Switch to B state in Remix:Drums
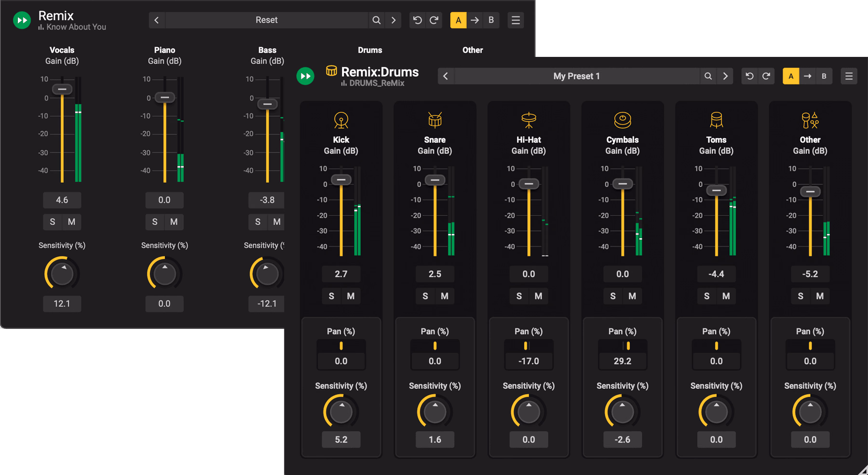 824,76
